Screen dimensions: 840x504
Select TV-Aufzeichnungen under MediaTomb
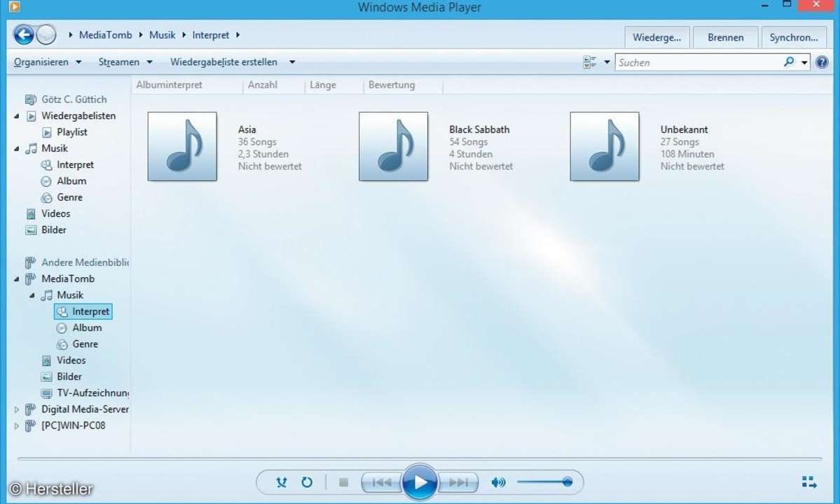92,393
